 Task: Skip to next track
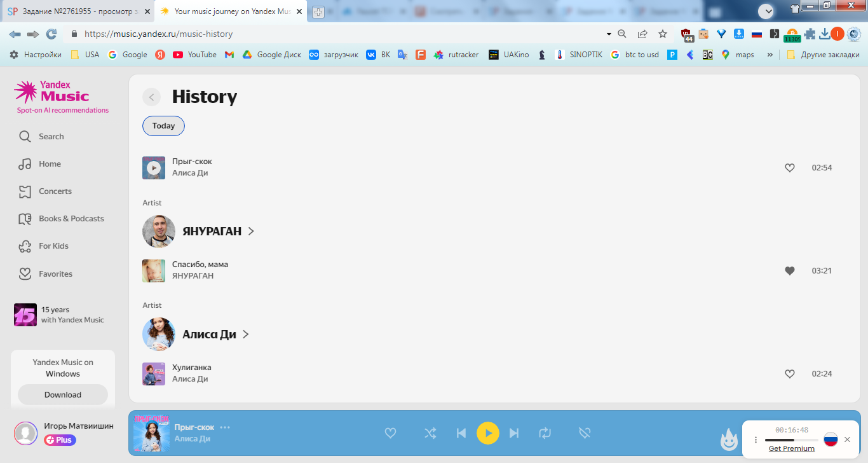tap(515, 433)
